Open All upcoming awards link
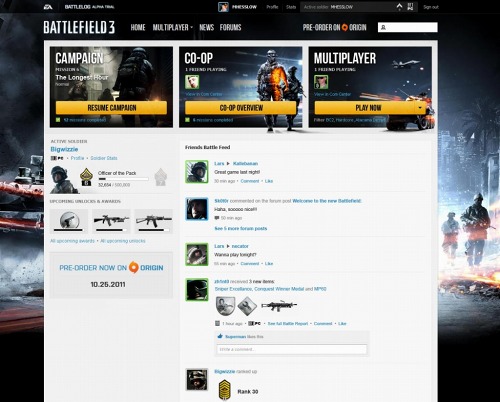500x402 pixels. pos(72,241)
